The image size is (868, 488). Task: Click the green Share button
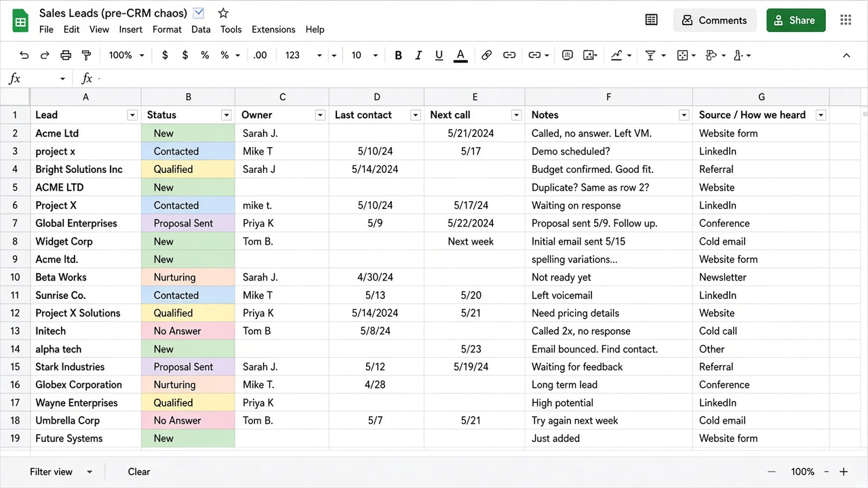pyautogui.click(x=796, y=20)
